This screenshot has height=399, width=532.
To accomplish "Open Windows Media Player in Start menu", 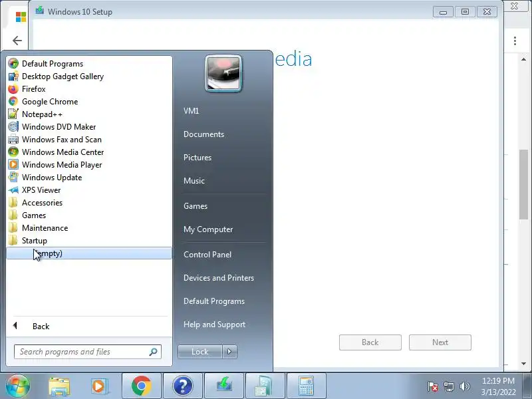I will pyautogui.click(x=89, y=165).
